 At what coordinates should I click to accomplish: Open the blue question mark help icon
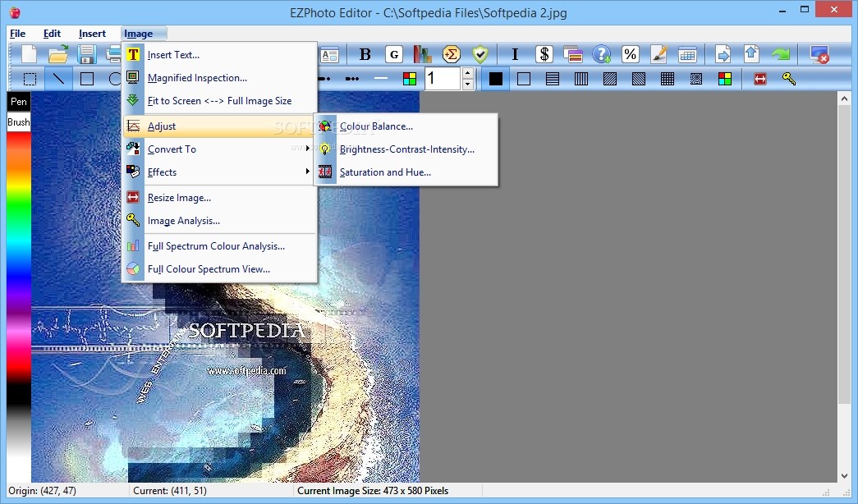tap(601, 54)
